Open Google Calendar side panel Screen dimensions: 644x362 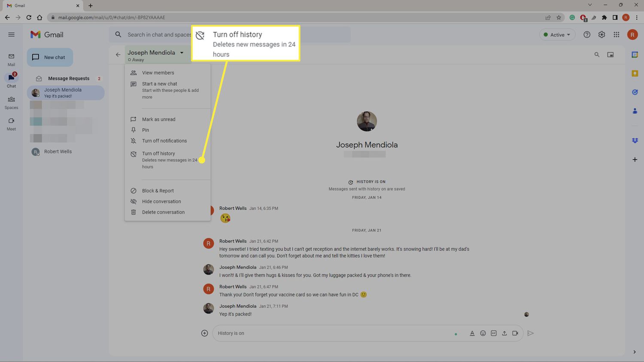635,54
